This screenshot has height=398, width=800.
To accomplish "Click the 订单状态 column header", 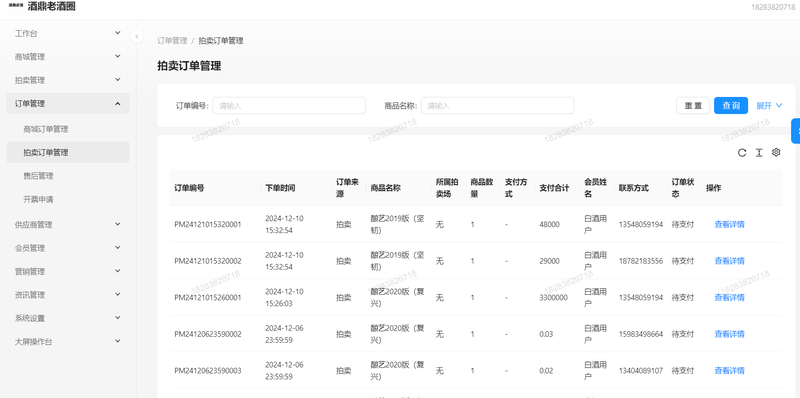I will (683, 188).
